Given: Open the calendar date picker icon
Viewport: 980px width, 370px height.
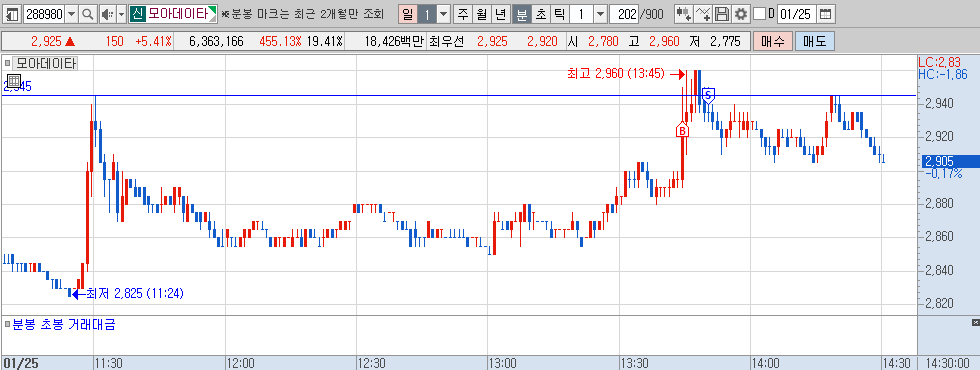Looking at the screenshot, I should (826, 14).
